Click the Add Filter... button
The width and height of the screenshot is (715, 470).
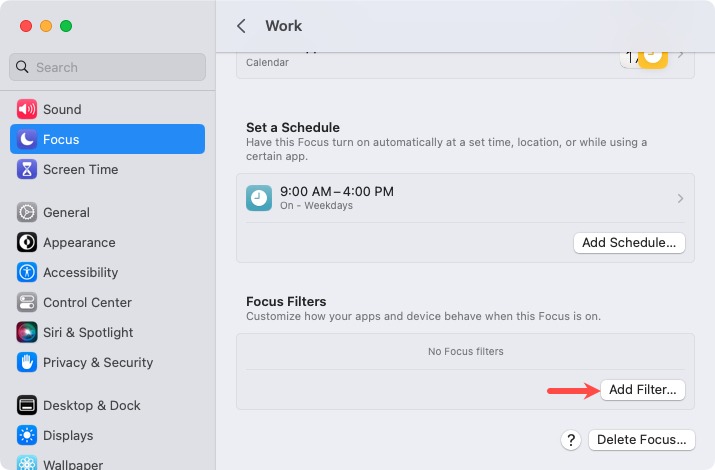pos(643,390)
